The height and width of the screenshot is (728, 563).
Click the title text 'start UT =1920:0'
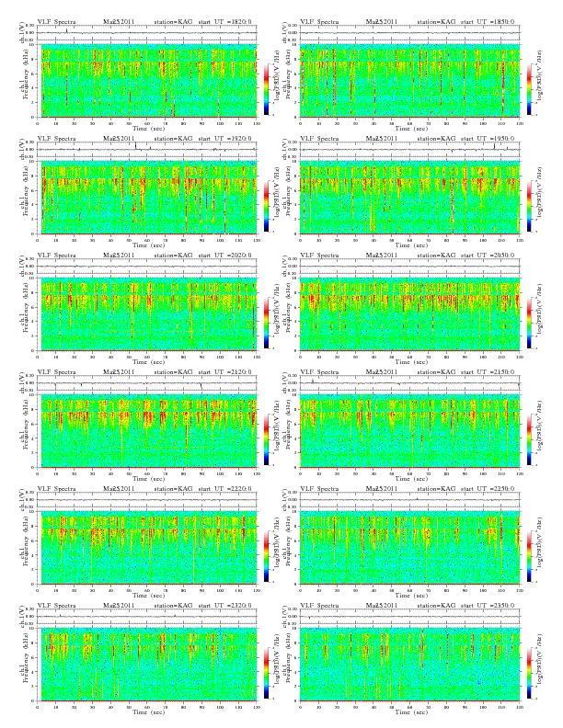[224, 139]
